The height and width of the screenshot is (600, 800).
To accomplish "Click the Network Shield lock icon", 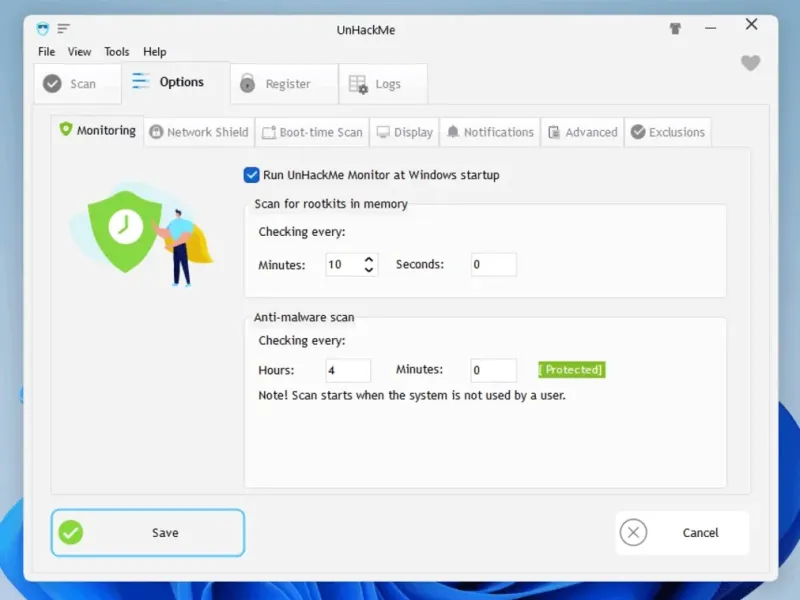I will [156, 132].
